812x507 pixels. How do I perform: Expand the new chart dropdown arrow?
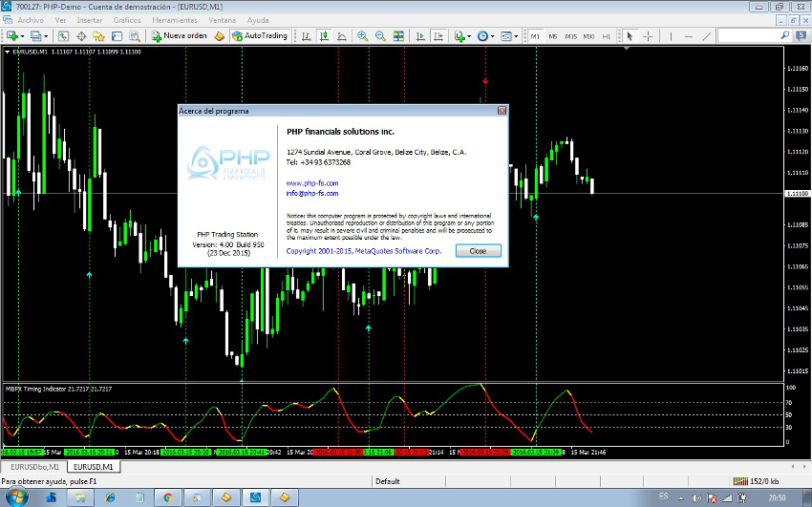[22, 36]
